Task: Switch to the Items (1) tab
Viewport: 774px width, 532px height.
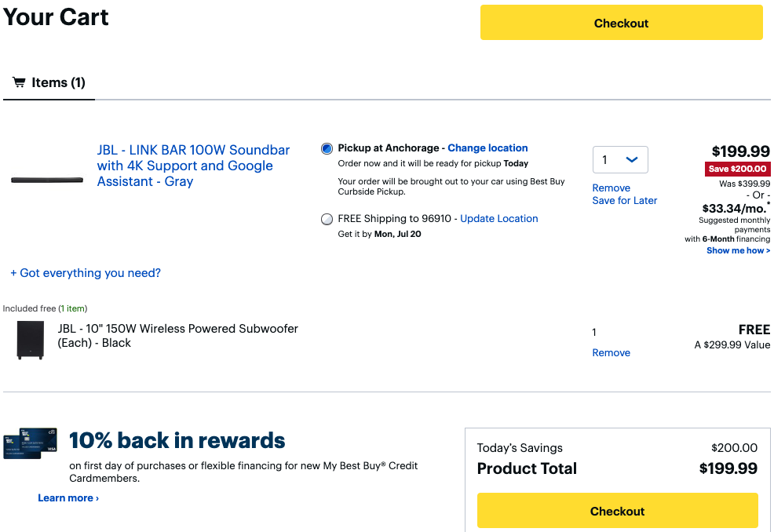Action: click(x=49, y=82)
